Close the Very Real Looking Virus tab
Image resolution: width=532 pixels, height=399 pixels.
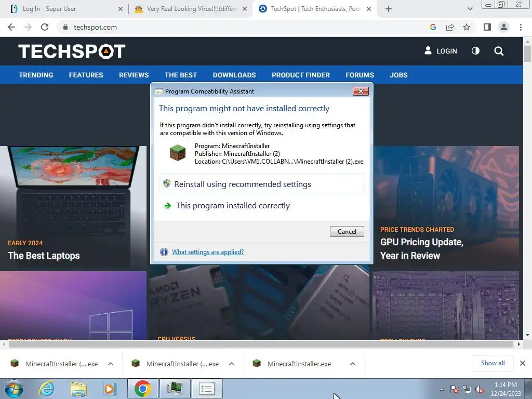point(244,9)
